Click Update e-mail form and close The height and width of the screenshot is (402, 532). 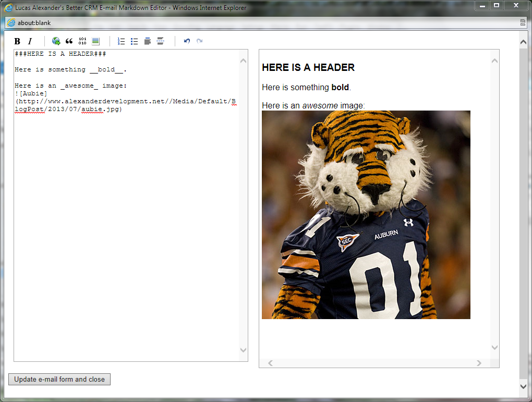[59, 379]
